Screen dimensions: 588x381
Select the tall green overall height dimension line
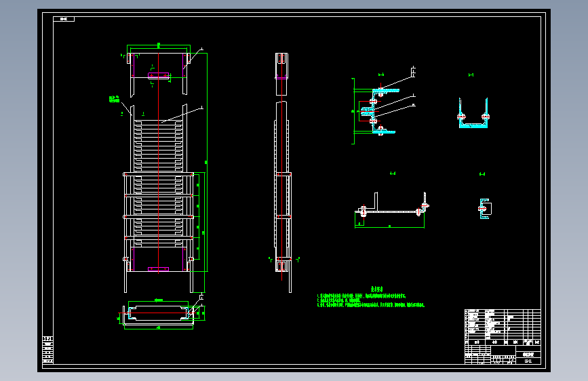pyautogui.click(x=207, y=162)
